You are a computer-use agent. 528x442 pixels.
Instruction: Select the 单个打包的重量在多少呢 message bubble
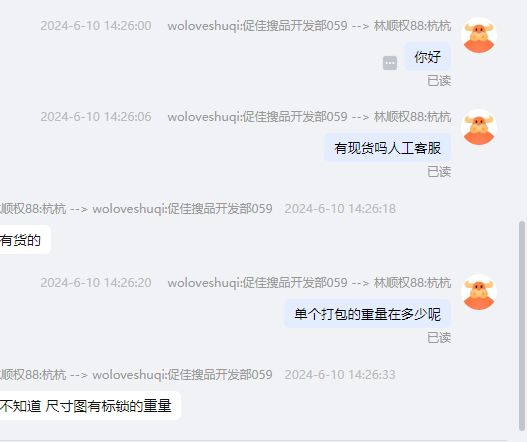367,314
